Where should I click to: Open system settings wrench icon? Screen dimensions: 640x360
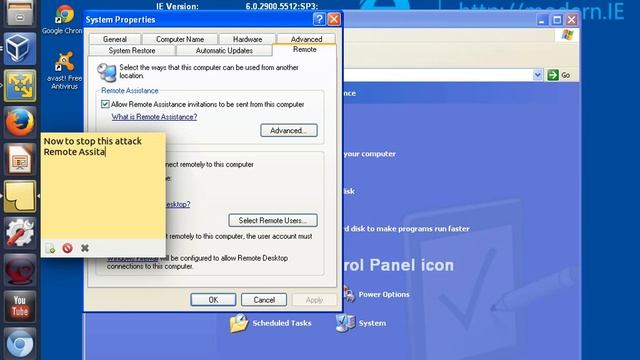tap(20, 233)
